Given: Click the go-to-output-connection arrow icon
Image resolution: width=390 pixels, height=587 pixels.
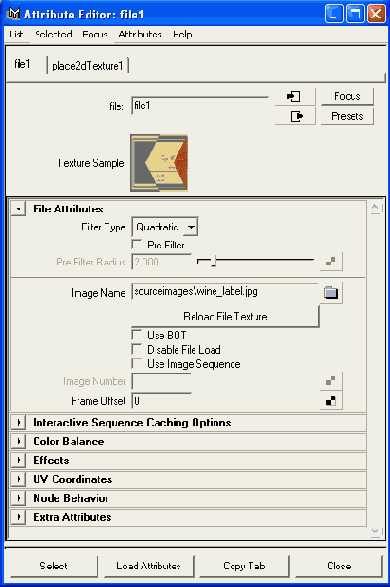Looking at the screenshot, I should click(295, 116).
